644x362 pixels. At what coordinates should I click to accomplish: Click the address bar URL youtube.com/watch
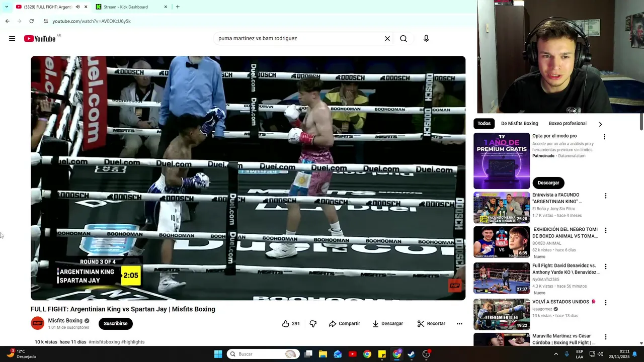pos(92,21)
